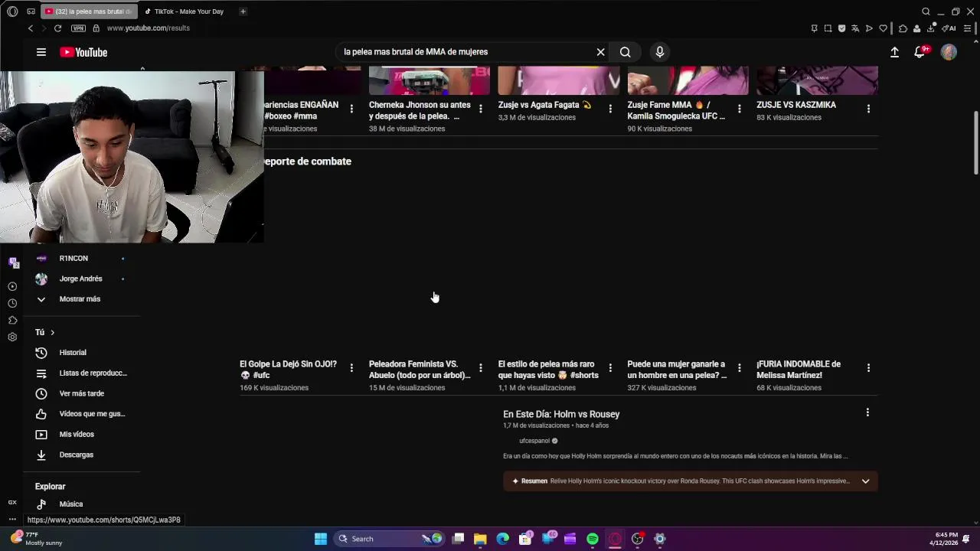Open the Tú section chevron
The image size is (980, 551).
[52, 332]
